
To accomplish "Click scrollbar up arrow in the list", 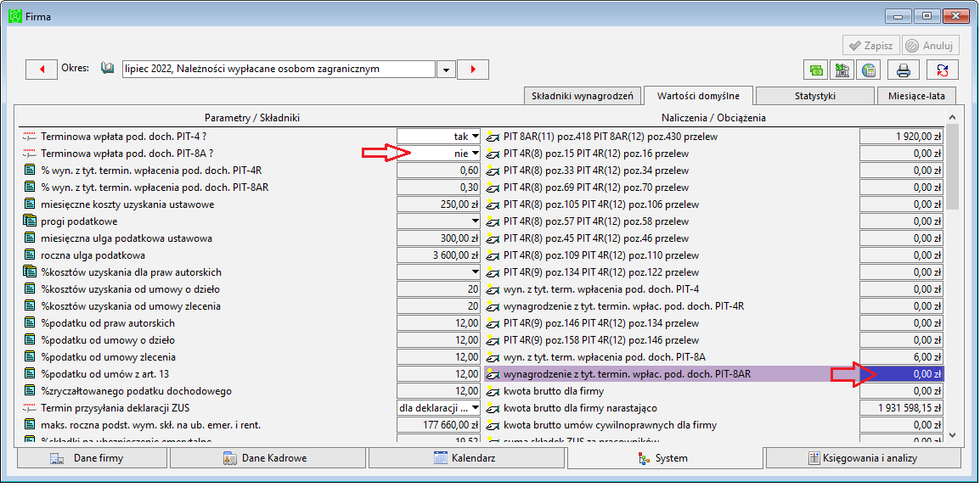I will [x=951, y=117].
